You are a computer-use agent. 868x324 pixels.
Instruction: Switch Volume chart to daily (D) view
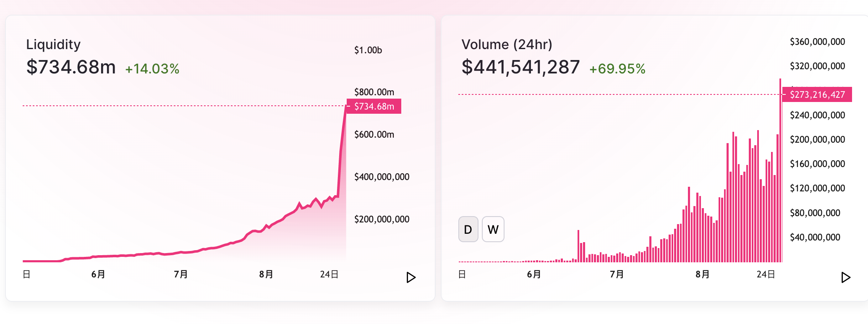tap(468, 229)
